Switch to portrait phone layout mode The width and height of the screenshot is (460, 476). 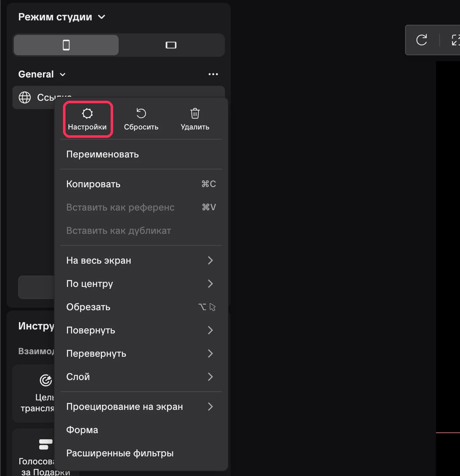pos(66,45)
